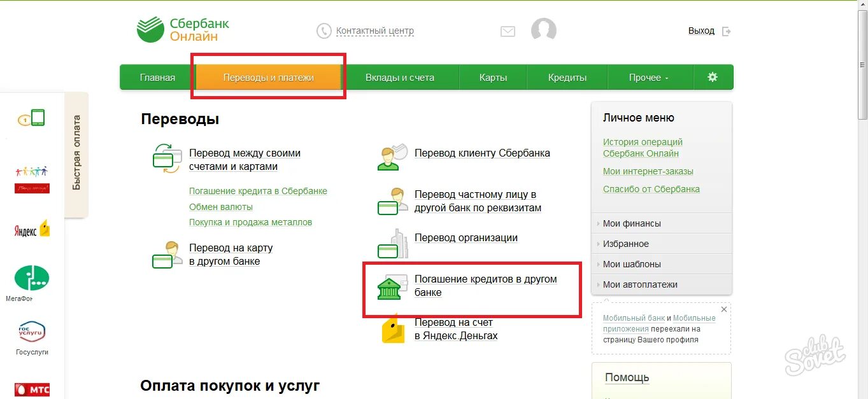Expand the Мои шаблоны section
The height and width of the screenshot is (399, 868).
click(x=662, y=264)
